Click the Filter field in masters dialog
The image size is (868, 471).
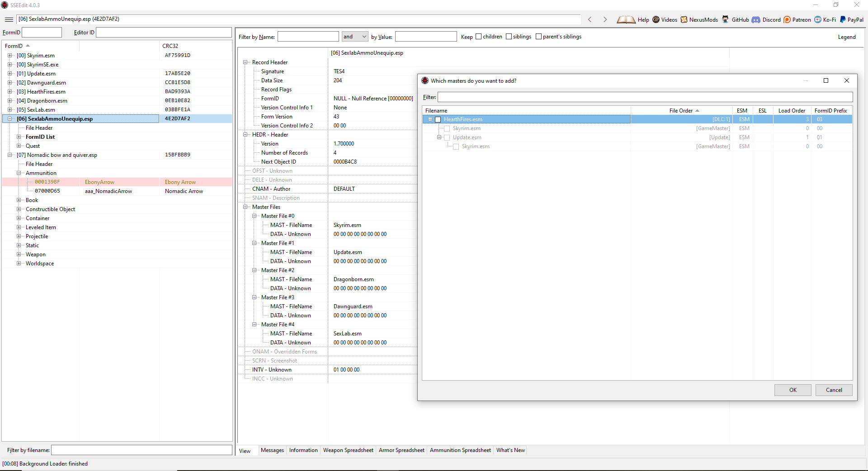[x=645, y=97]
